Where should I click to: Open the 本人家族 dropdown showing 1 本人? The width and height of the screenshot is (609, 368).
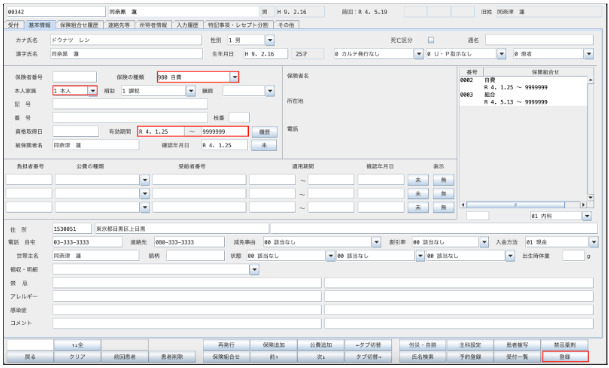pyautogui.click(x=92, y=91)
